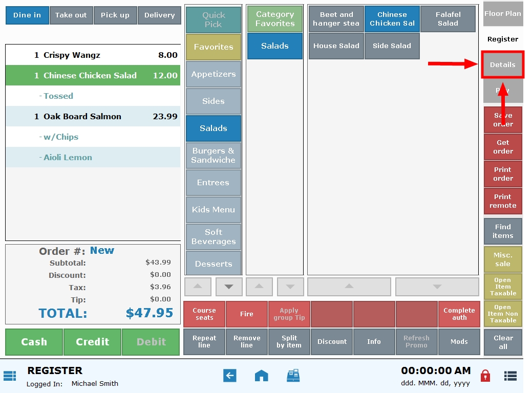
Task: Add an Open Item Non Taxable
Action: 503,314
